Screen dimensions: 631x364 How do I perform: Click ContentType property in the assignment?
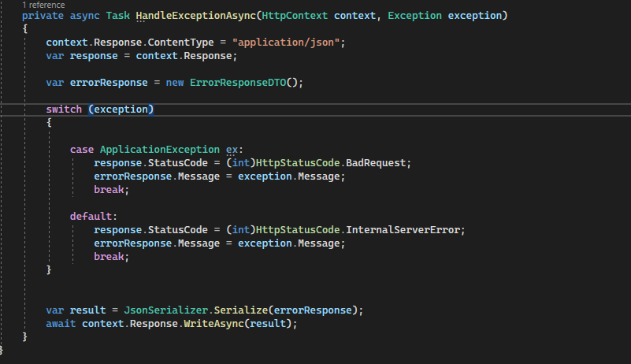coord(180,43)
